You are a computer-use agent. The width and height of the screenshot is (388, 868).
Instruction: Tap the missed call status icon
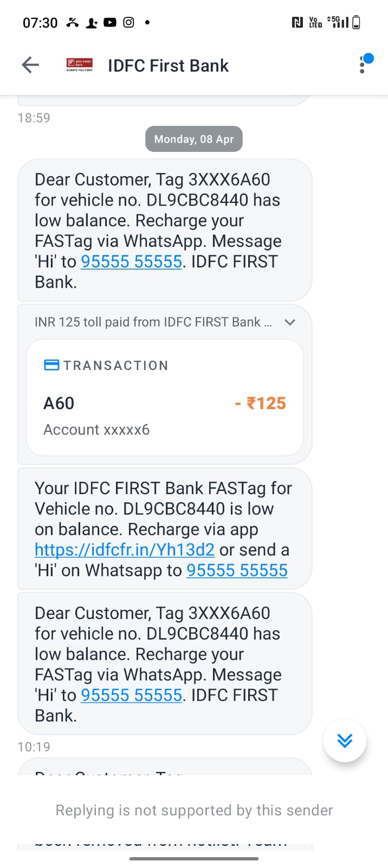(73, 22)
